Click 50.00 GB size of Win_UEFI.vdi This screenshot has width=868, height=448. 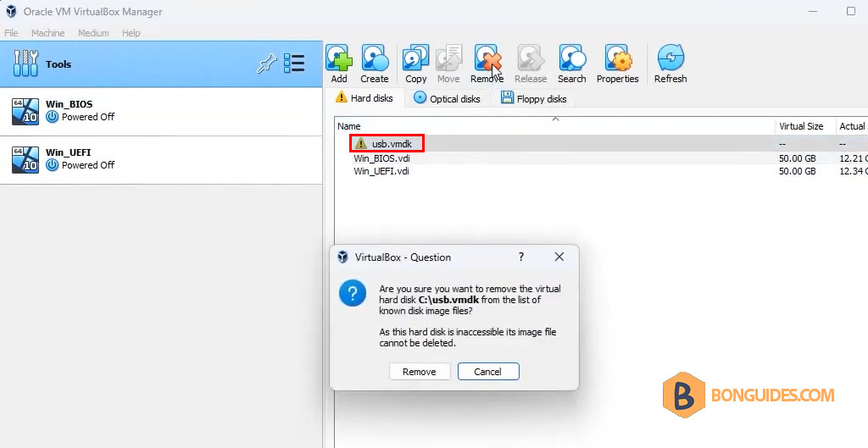(797, 171)
